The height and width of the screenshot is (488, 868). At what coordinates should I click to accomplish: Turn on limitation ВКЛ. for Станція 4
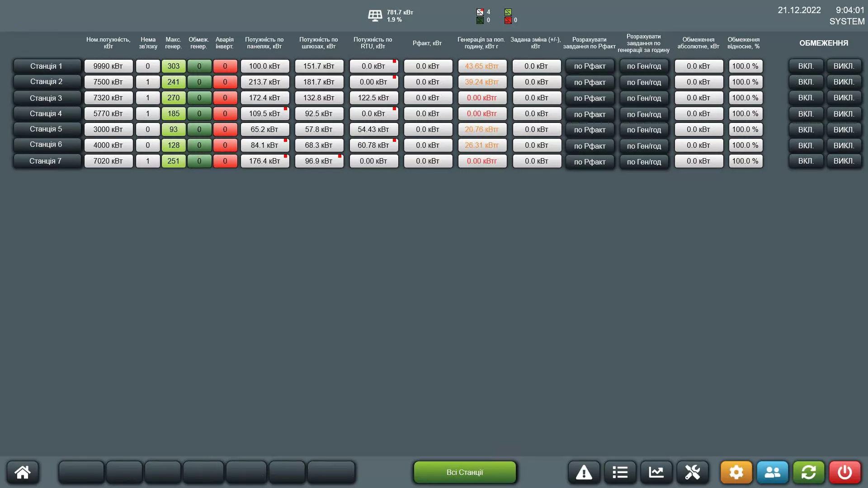tap(806, 114)
